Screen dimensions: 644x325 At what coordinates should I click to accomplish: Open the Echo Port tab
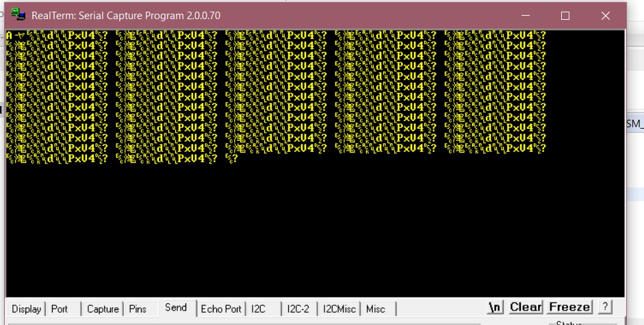pyautogui.click(x=221, y=309)
